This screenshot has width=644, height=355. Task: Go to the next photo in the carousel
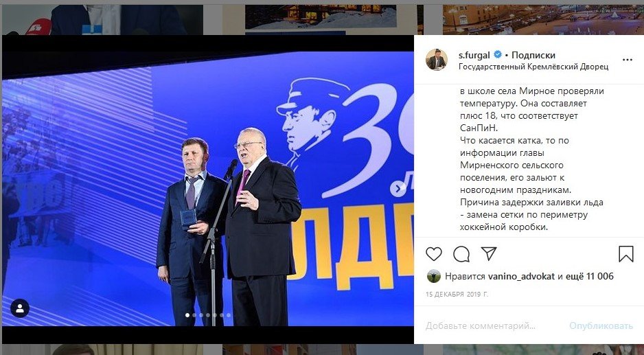pyautogui.click(x=398, y=189)
